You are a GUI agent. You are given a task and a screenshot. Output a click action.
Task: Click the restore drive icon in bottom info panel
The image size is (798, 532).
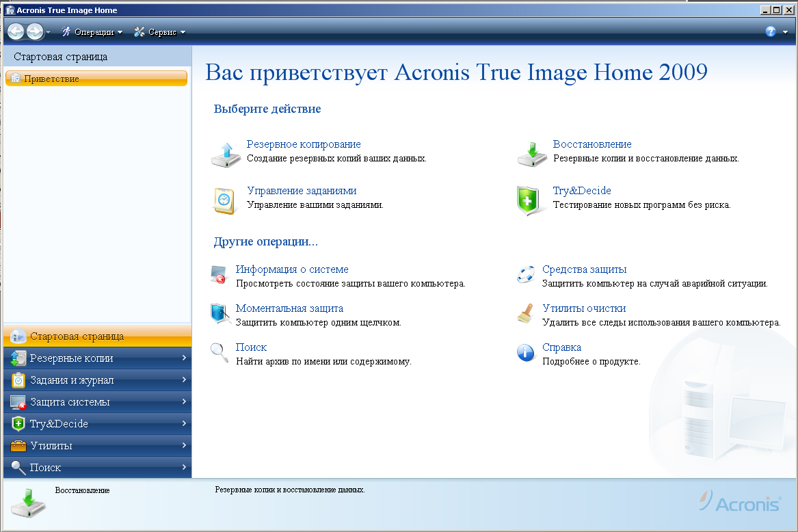[x=28, y=503]
